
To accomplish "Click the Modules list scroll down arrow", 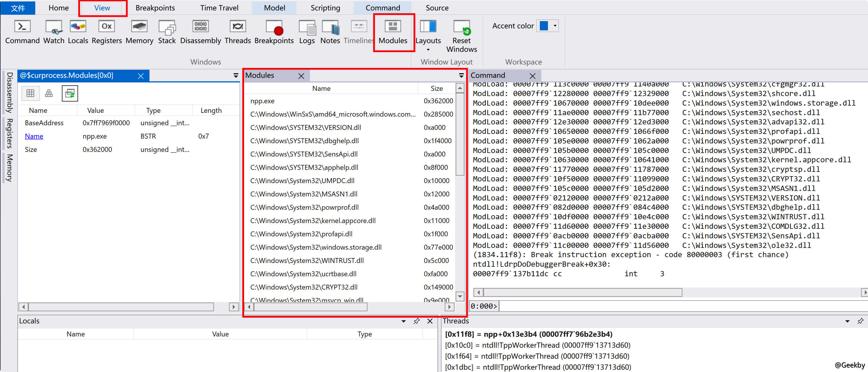I will click(460, 297).
